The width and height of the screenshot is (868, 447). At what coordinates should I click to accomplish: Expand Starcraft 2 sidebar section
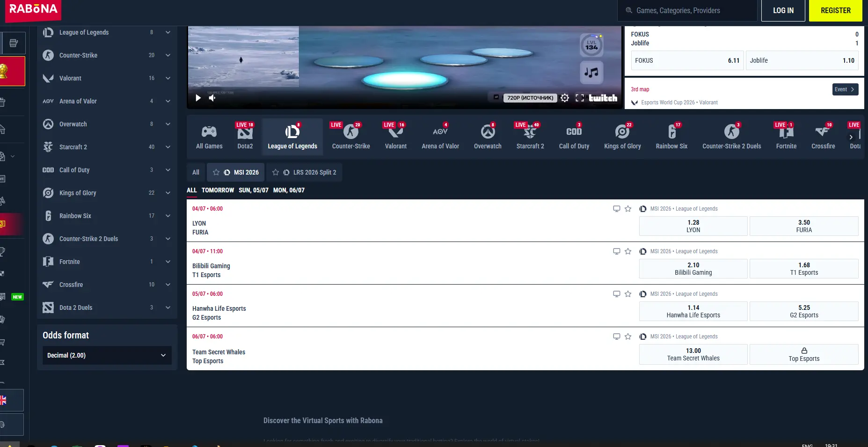(168, 147)
